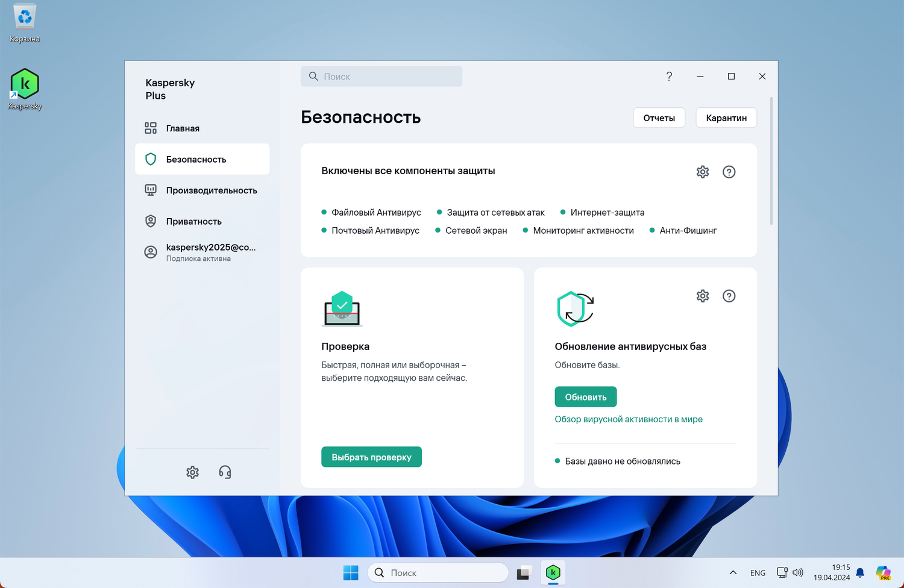Screen dimensions: 904x588
Task: Click the Проверка scan shield illustration
Action: coord(342,308)
